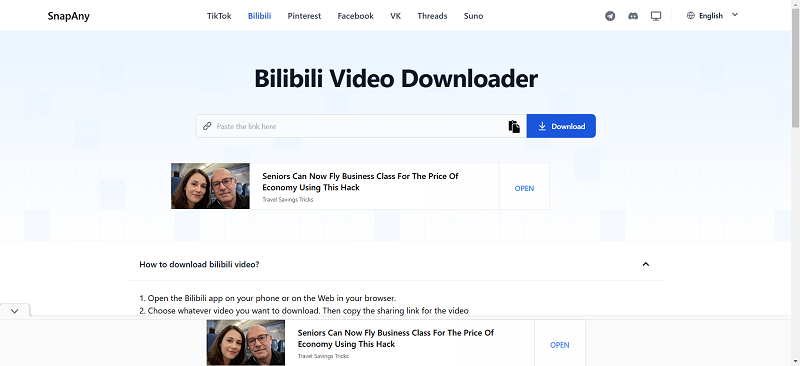
Task: Open the VK navigation item
Action: point(395,16)
